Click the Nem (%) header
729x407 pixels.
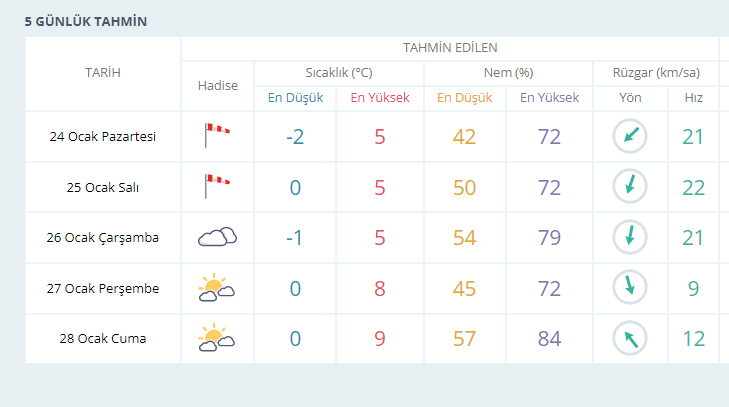tap(509, 73)
